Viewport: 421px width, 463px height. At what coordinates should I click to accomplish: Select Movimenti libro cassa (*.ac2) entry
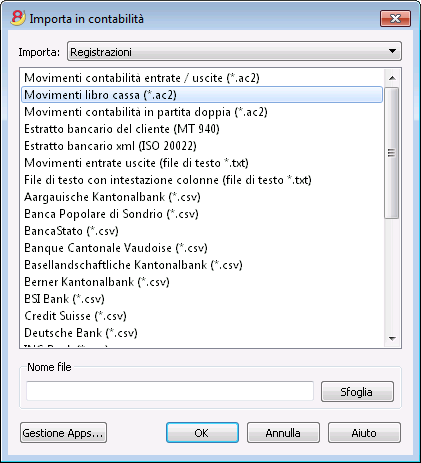click(202, 95)
